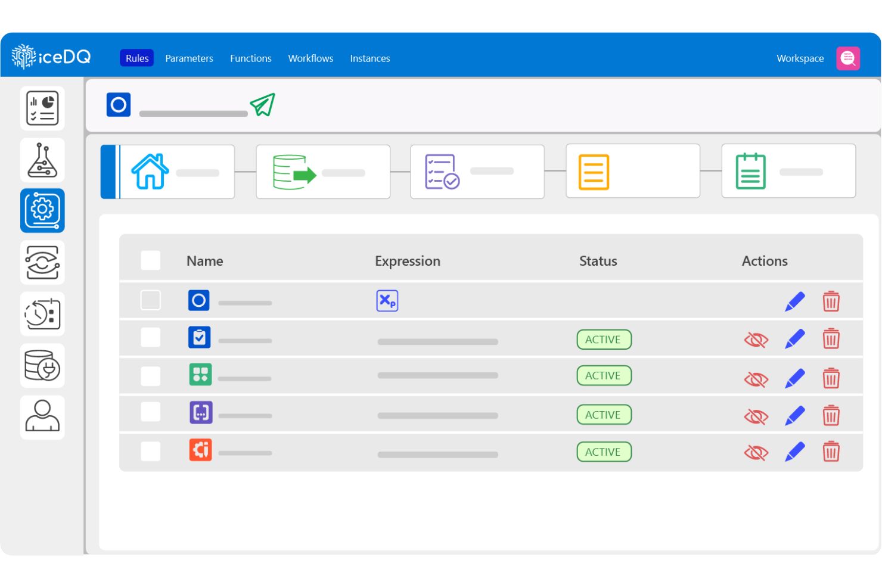Click ACTIVE badge in the orange icon row
The image size is (882, 588).
[x=604, y=452]
